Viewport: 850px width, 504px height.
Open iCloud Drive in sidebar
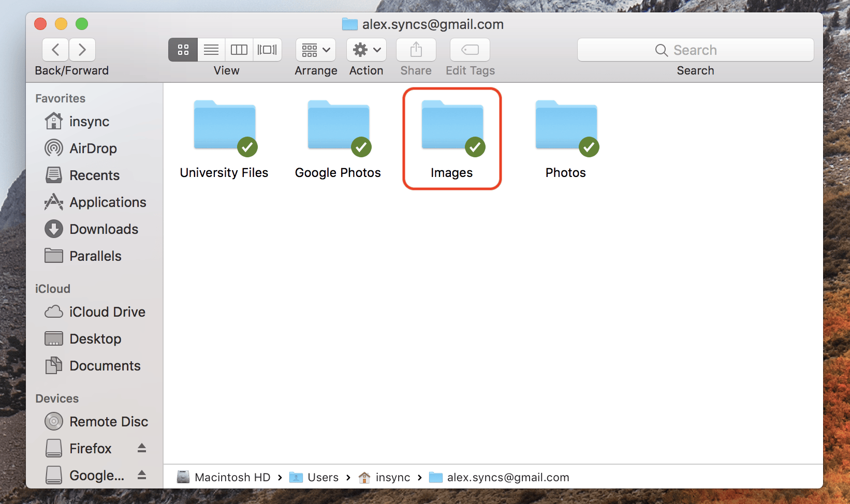click(x=95, y=312)
